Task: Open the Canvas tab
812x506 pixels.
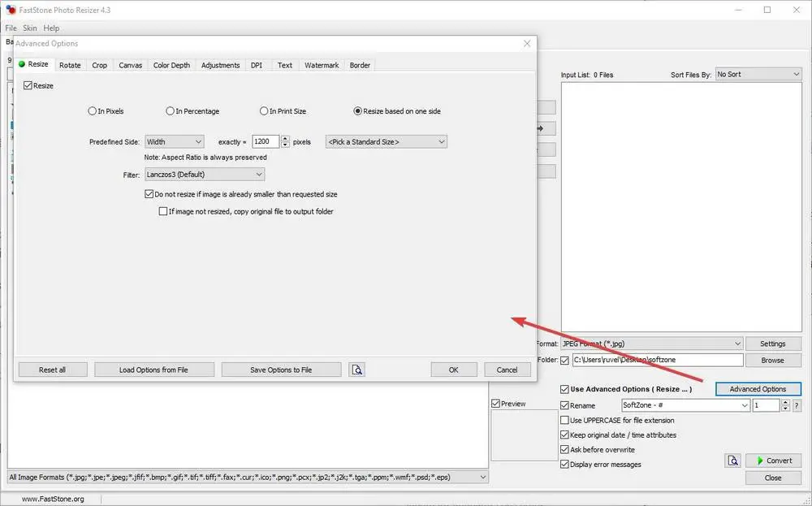Action: pos(131,65)
